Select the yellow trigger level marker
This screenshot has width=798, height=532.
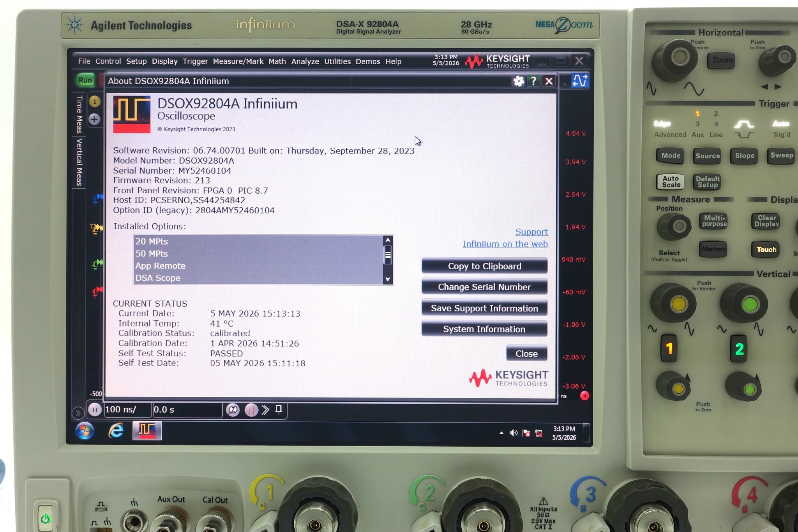point(96,228)
